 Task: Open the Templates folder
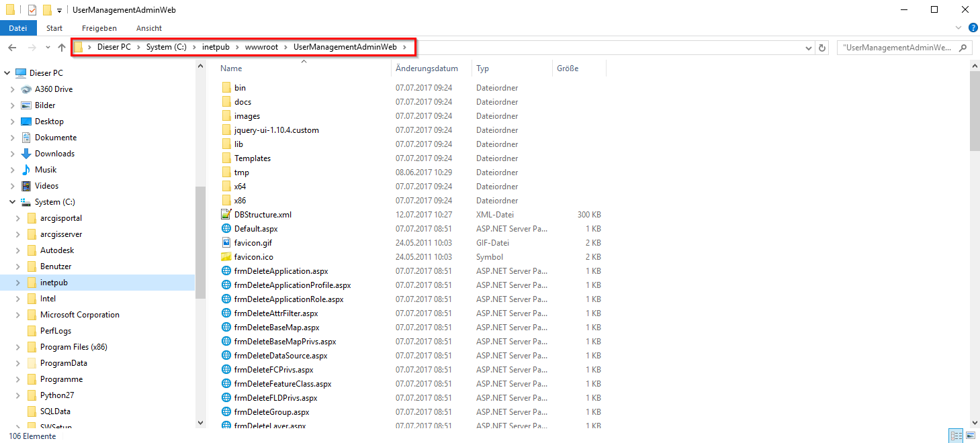(252, 158)
